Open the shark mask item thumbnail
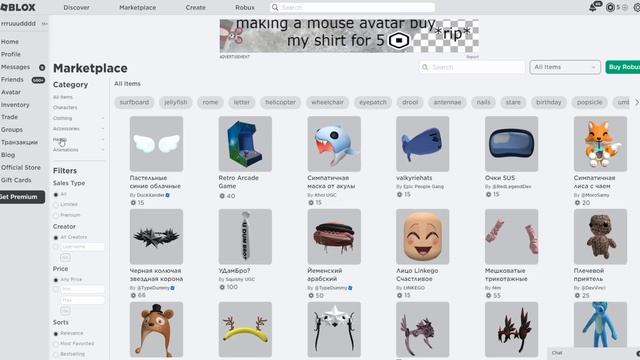640x360 pixels. pyautogui.click(x=334, y=144)
